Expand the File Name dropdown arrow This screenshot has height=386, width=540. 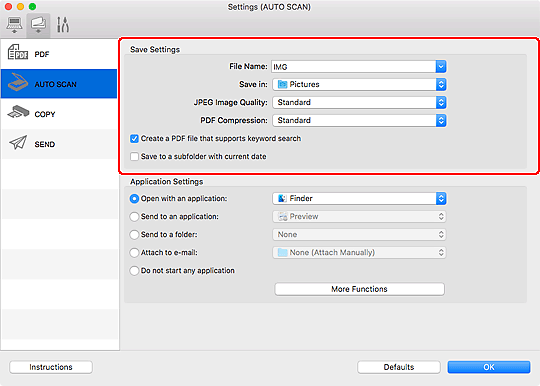point(441,66)
